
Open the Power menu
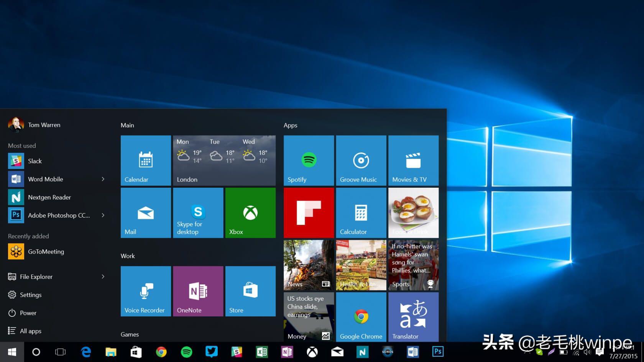coord(28,313)
